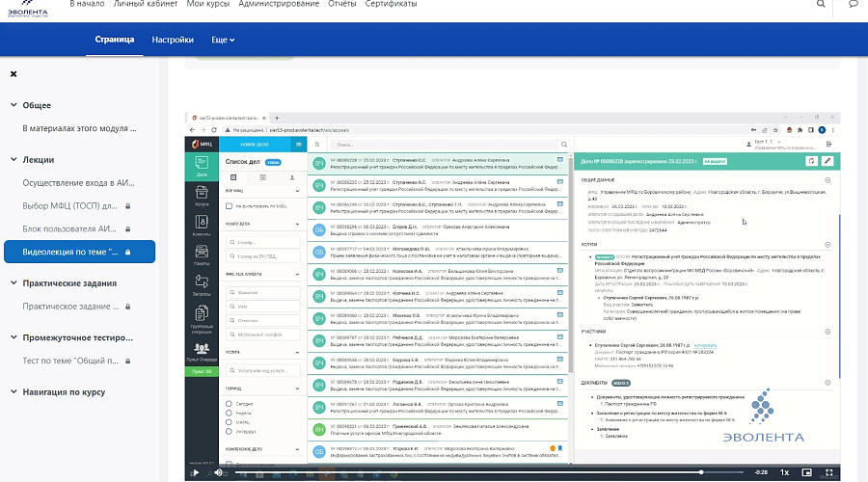Click lock icon beside Тест по теме
The width and height of the screenshot is (868, 482).
pos(128,361)
